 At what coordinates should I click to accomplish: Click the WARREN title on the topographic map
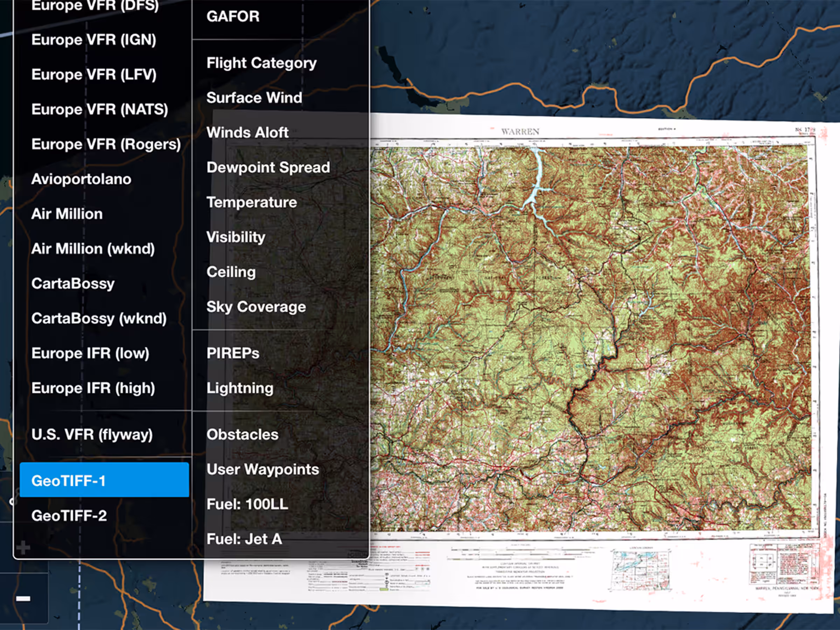tap(520, 131)
